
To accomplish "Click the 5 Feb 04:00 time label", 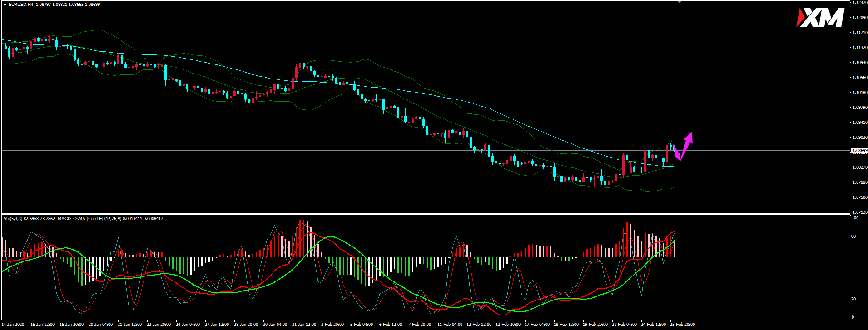I will [362, 325].
